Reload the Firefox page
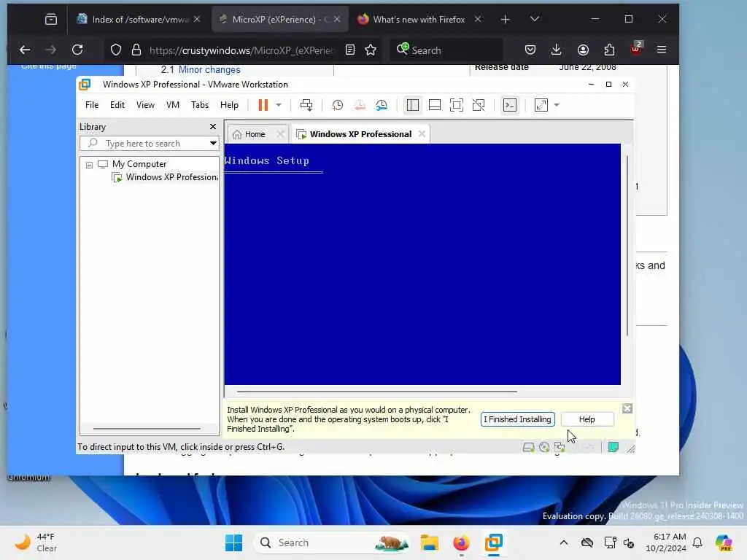Viewport: 747px width, 560px height. point(77,50)
